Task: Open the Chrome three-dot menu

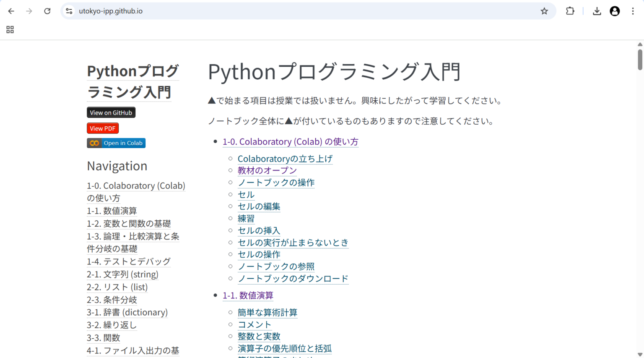Action: [x=633, y=11]
